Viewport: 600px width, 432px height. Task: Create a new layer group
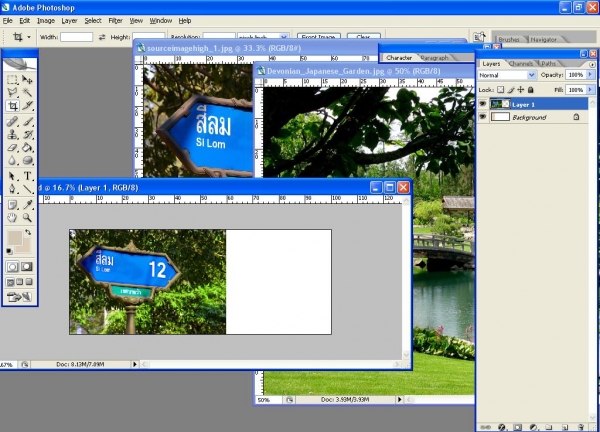[x=549, y=427]
